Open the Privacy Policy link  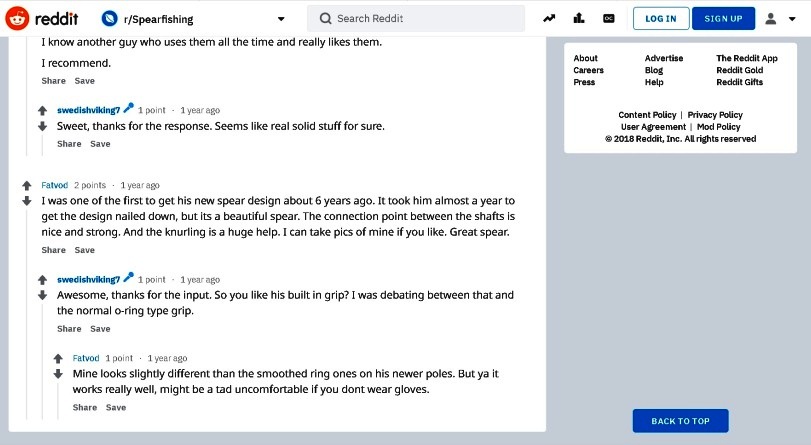coord(715,115)
